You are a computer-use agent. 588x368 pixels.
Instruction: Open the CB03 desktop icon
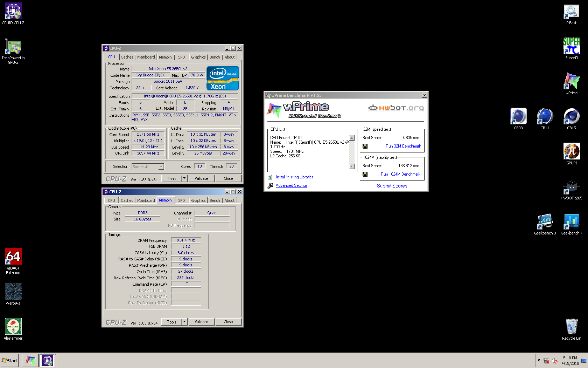tap(518, 119)
